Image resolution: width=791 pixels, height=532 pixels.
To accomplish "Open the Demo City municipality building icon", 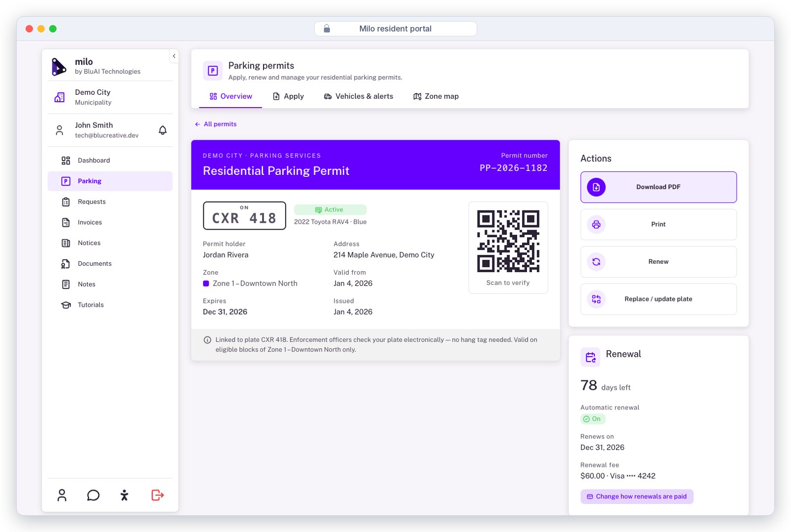I will (59, 97).
